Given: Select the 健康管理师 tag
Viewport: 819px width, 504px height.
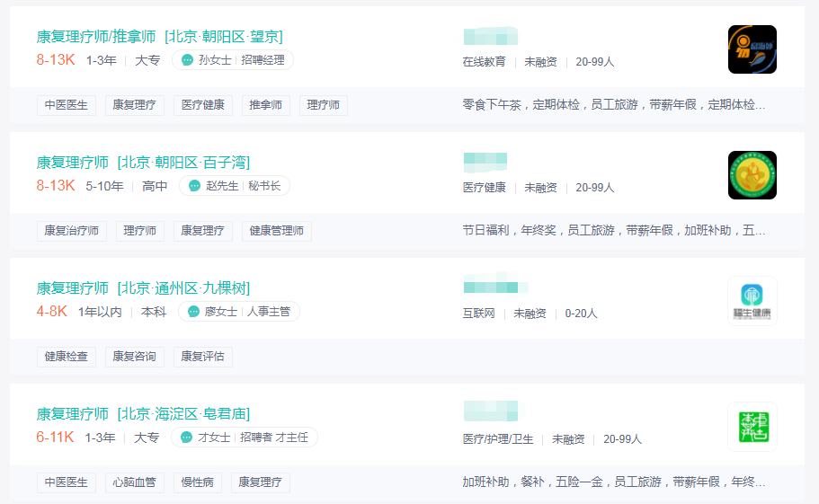Looking at the screenshot, I should [277, 231].
